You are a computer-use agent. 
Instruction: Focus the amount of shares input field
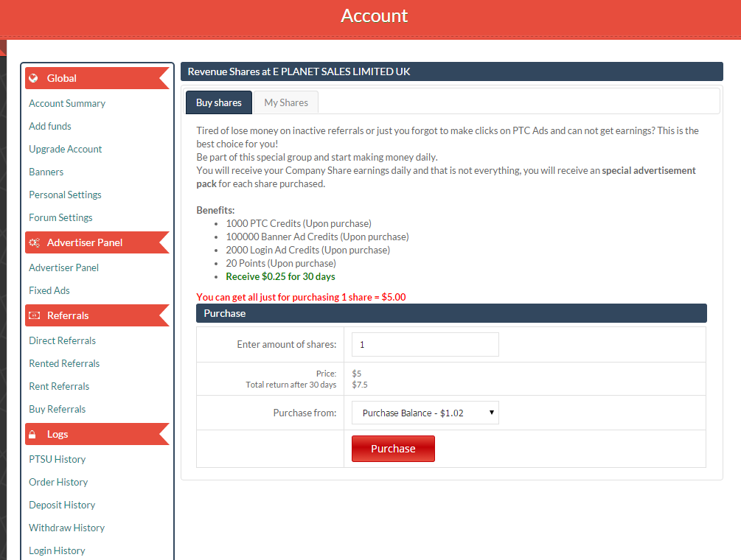point(425,345)
